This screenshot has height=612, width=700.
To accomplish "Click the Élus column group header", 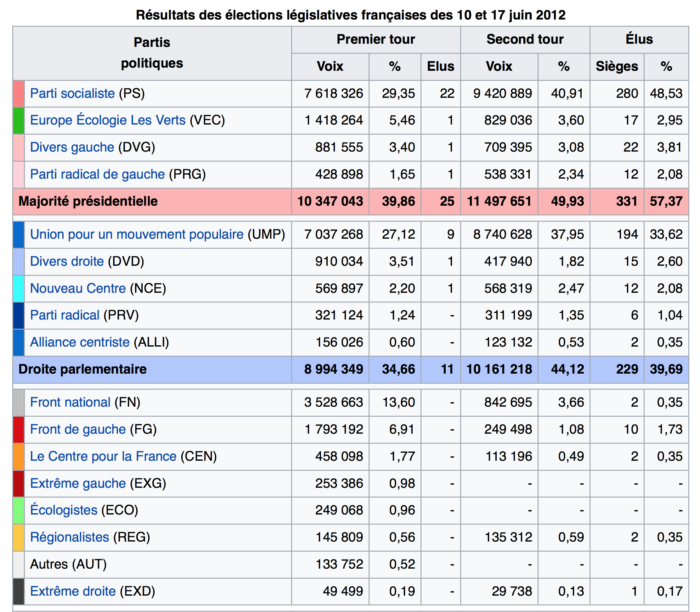I will [x=639, y=40].
